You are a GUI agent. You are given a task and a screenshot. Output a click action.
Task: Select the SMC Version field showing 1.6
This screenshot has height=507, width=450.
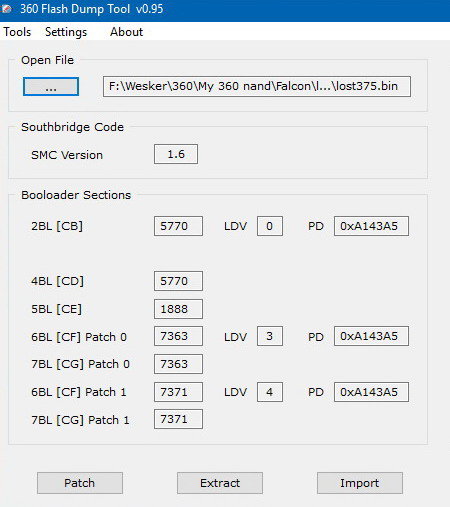click(x=176, y=154)
